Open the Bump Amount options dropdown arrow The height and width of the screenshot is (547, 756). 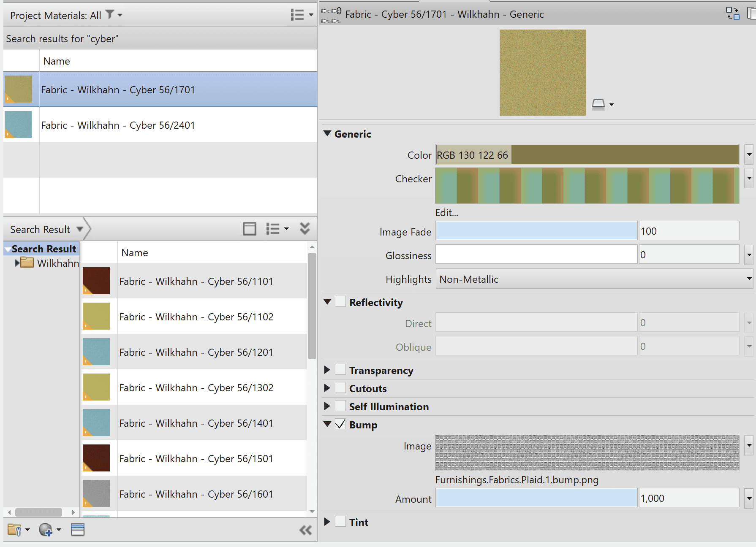[x=749, y=498]
